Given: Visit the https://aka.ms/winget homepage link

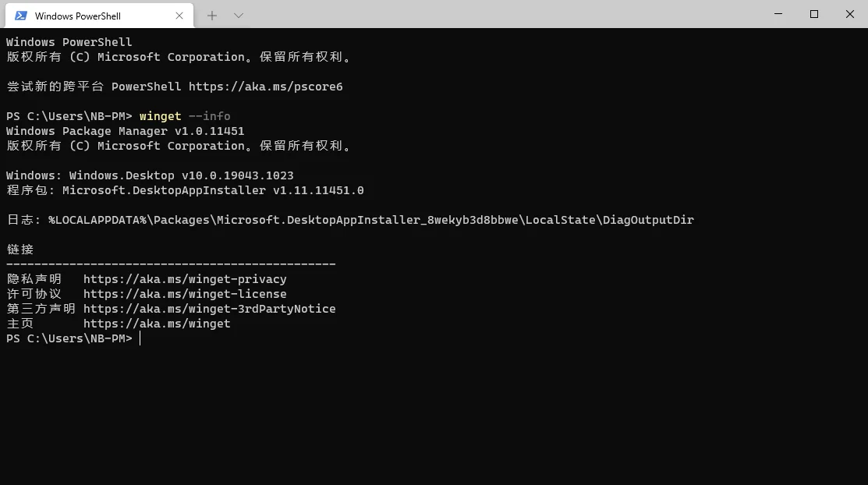Looking at the screenshot, I should click(x=157, y=324).
